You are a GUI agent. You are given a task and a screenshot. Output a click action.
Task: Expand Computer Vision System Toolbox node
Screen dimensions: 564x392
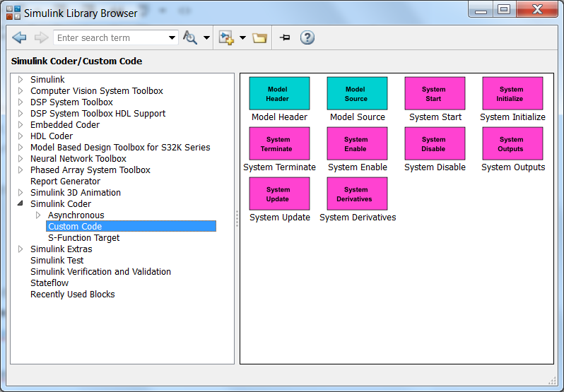[x=20, y=91]
